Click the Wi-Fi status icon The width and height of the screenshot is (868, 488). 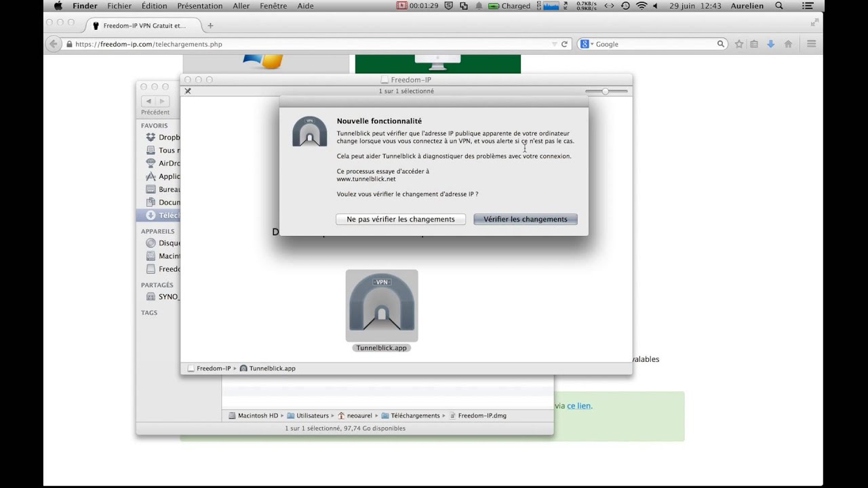(x=642, y=6)
